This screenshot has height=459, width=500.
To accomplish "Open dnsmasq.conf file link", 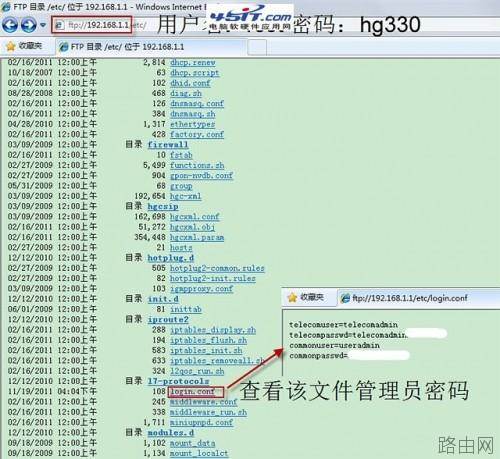I will coord(197,104).
